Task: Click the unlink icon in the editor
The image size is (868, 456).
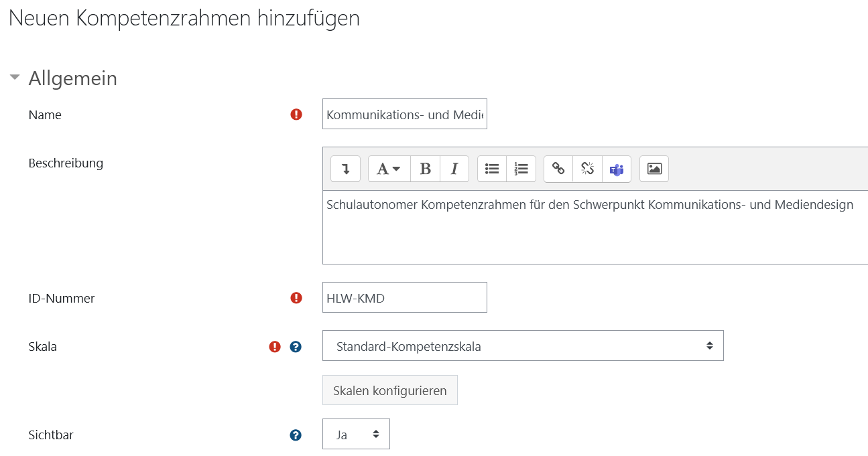Action: (x=587, y=169)
